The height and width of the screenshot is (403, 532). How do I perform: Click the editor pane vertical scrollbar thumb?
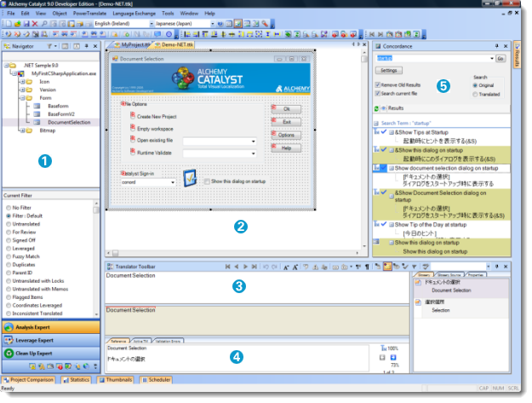(x=364, y=59)
